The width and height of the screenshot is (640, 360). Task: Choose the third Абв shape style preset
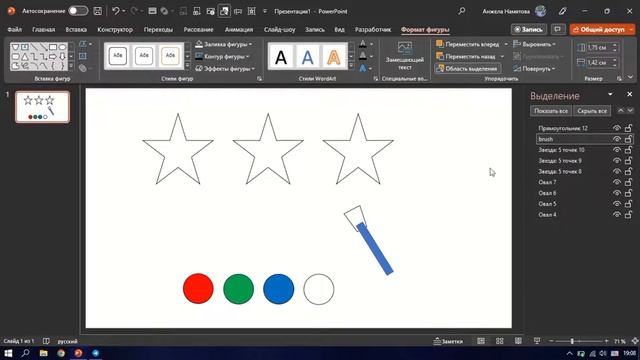point(170,56)
